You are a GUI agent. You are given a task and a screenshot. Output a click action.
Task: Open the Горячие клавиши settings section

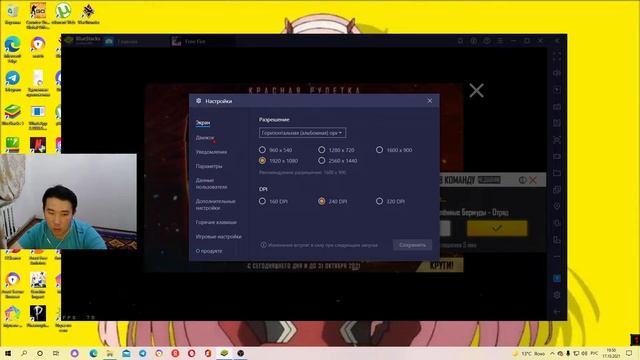(216, 222)
